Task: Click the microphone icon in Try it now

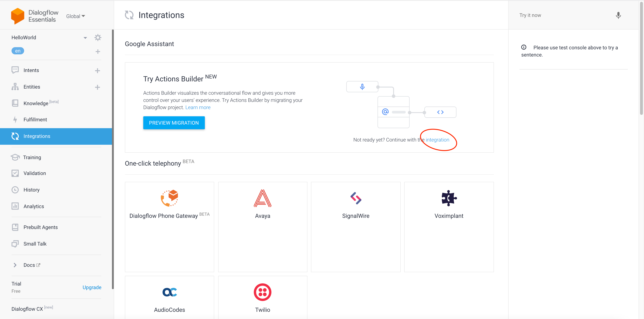Action: pos(618,15)
